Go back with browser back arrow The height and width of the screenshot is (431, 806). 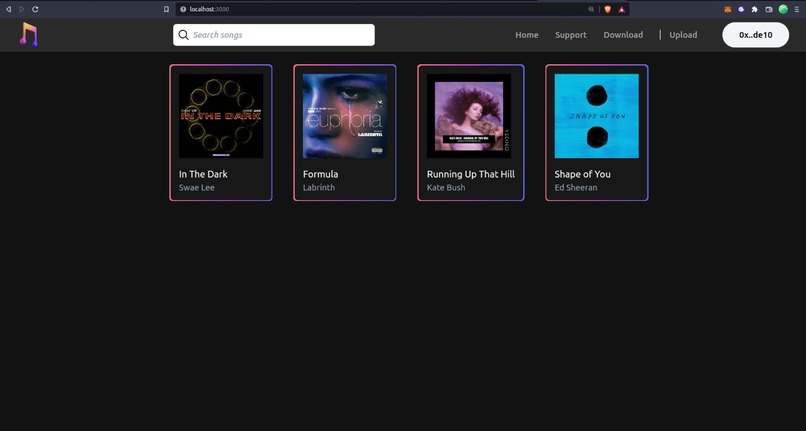(x=8, y=9)
